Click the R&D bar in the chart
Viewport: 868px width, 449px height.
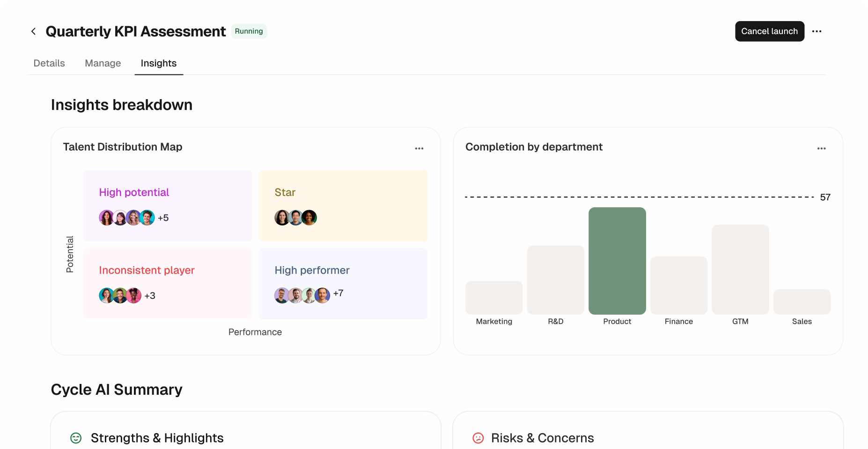[x=556, y=280]
